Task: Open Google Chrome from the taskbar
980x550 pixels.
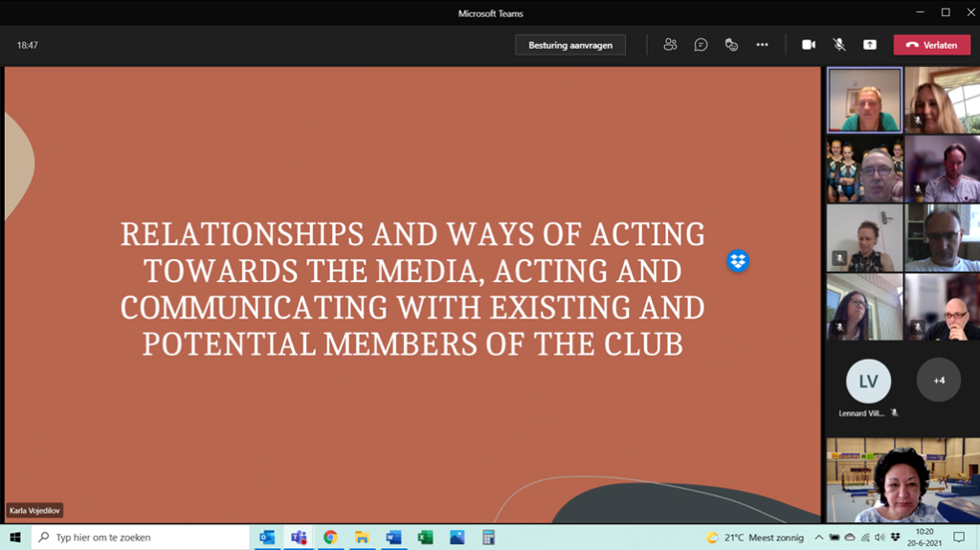Action: [x=330, y=537]
